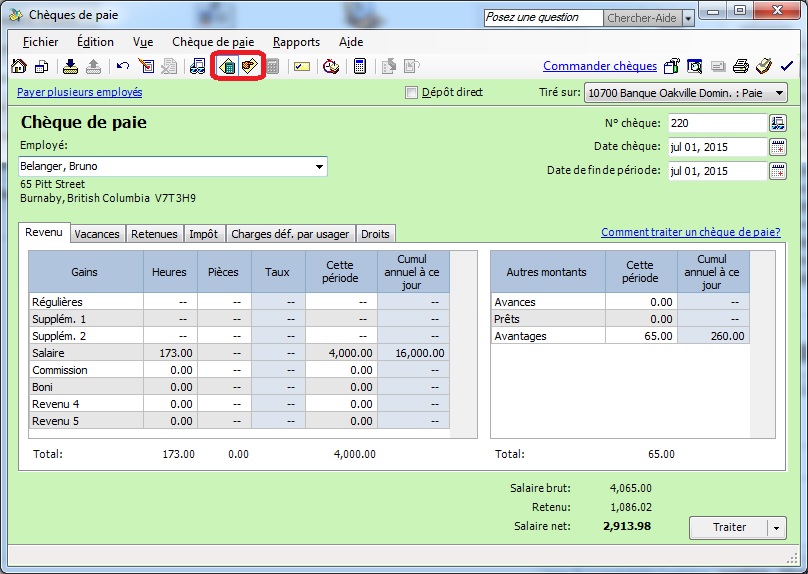Screen dimensions: 808x574
Task: Switch to the Retenues tab
Action: coord(154,234)
